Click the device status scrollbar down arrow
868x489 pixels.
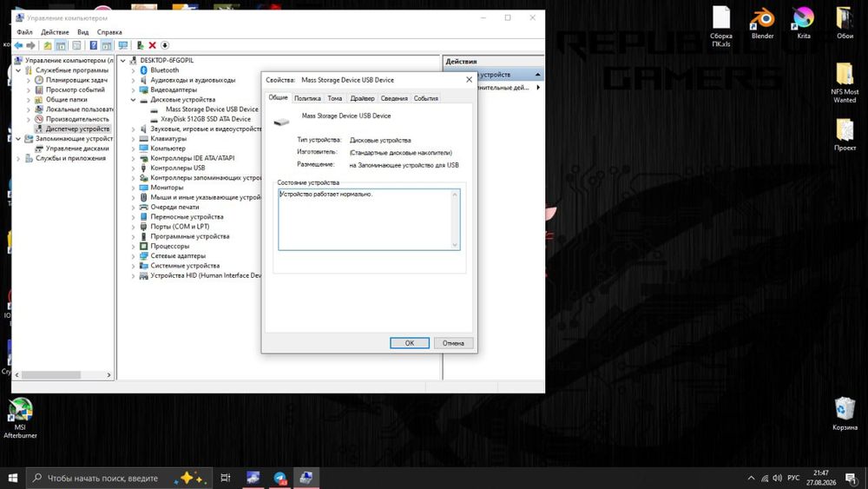[x=455, y=245]
